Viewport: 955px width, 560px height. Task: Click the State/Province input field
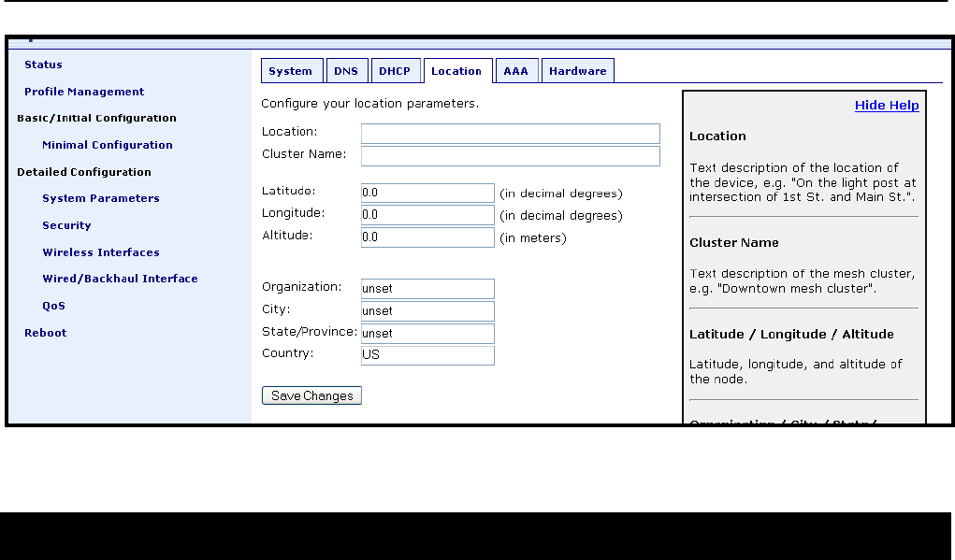pyautogui.click(x=427, y=334)
